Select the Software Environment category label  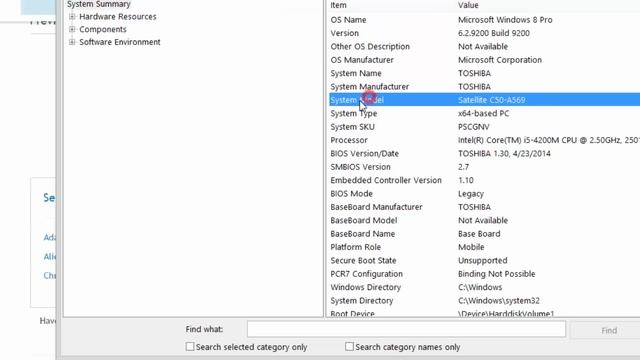click(120, 42)
